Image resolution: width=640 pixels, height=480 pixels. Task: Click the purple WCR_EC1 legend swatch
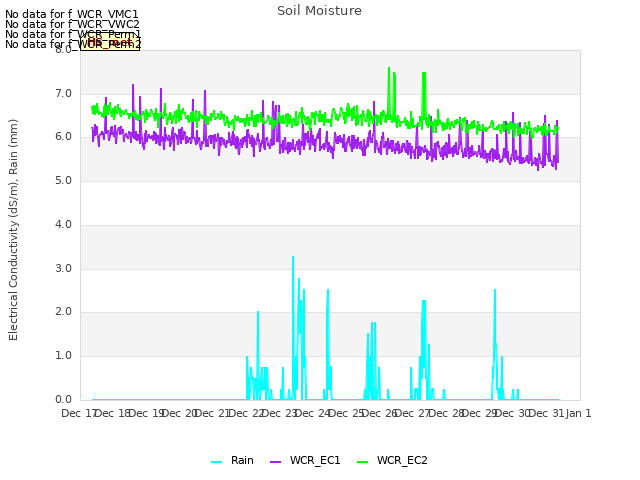click(276, 462)
